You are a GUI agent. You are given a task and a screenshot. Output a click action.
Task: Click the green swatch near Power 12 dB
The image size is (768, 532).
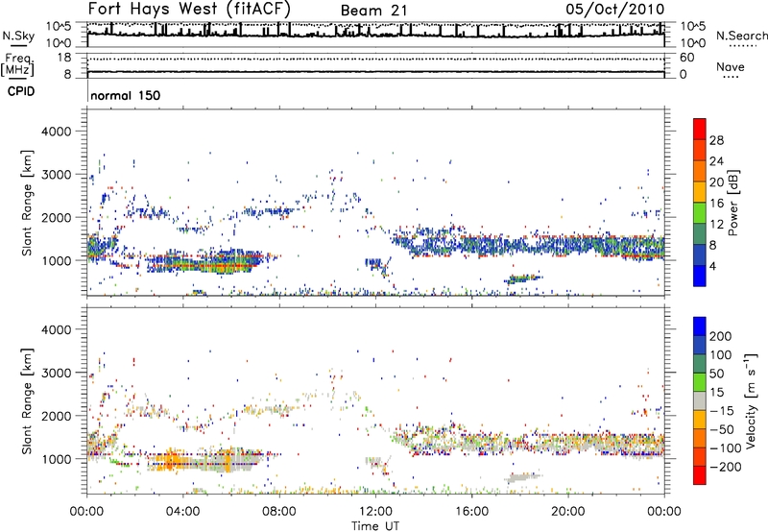click(x=700, y=213)
